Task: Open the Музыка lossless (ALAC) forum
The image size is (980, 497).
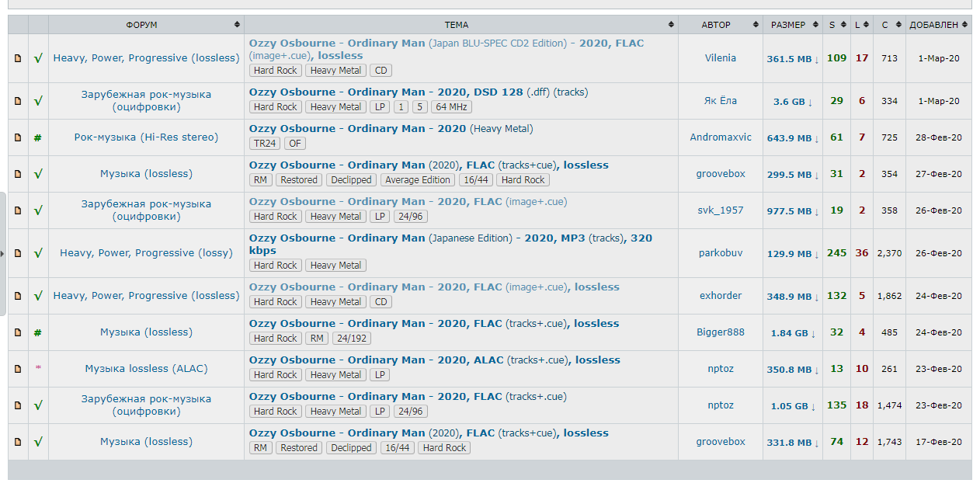Action: (146, 369)
